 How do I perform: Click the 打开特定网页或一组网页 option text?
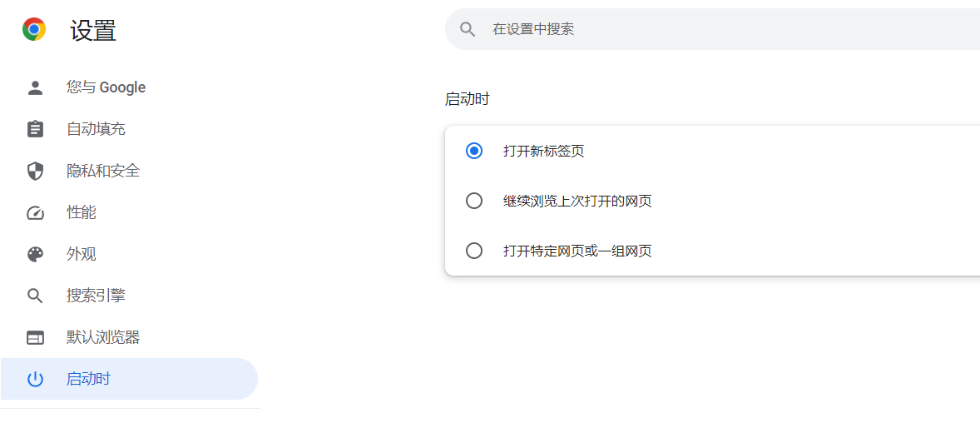coord(577,251)
